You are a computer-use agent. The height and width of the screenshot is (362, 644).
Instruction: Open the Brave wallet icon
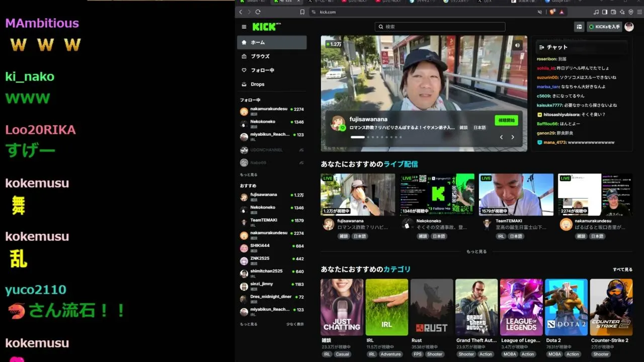613,12
